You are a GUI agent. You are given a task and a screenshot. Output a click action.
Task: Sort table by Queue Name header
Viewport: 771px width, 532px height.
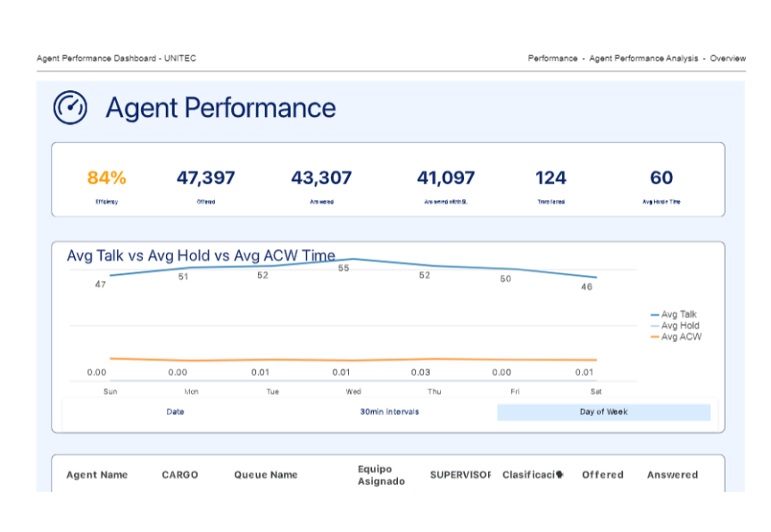tap(265, 475)
